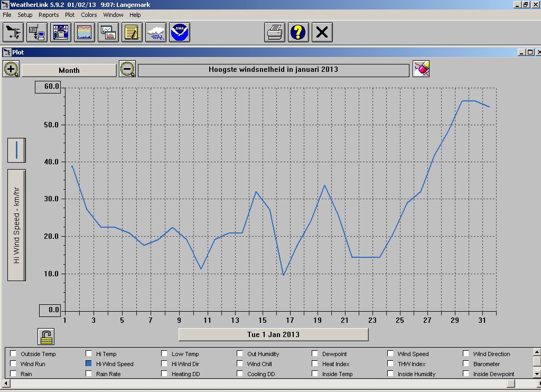Click the printer icon
541x392 pixels.
[x=275, y=33]
